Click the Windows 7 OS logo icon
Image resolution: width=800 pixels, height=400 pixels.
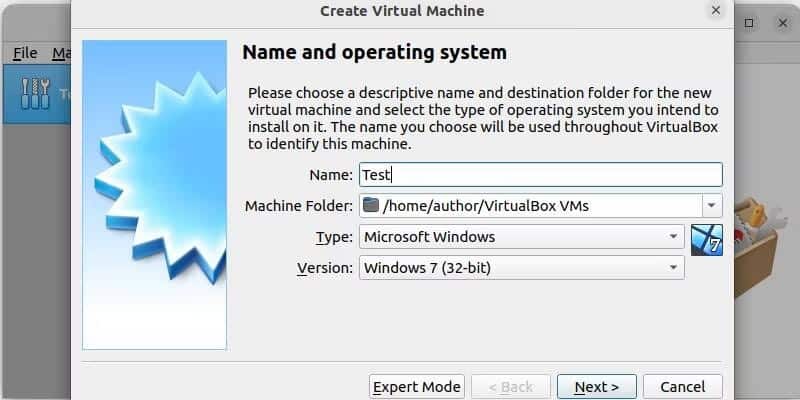[707, 240]
